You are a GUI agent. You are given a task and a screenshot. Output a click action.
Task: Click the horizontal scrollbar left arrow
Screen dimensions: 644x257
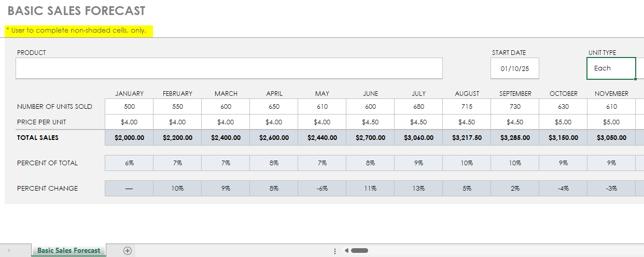(346, 250)
